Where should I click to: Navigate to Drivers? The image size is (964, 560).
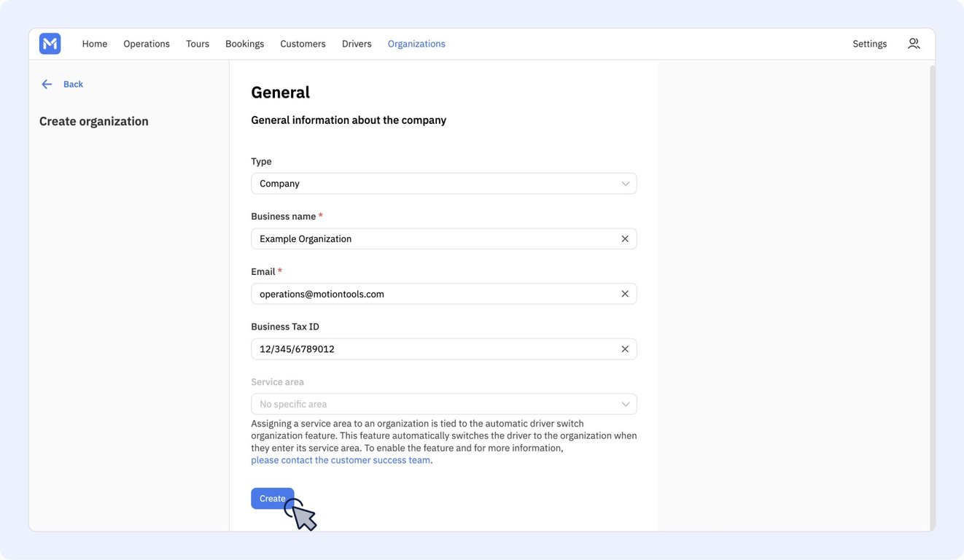click(357, 44)
